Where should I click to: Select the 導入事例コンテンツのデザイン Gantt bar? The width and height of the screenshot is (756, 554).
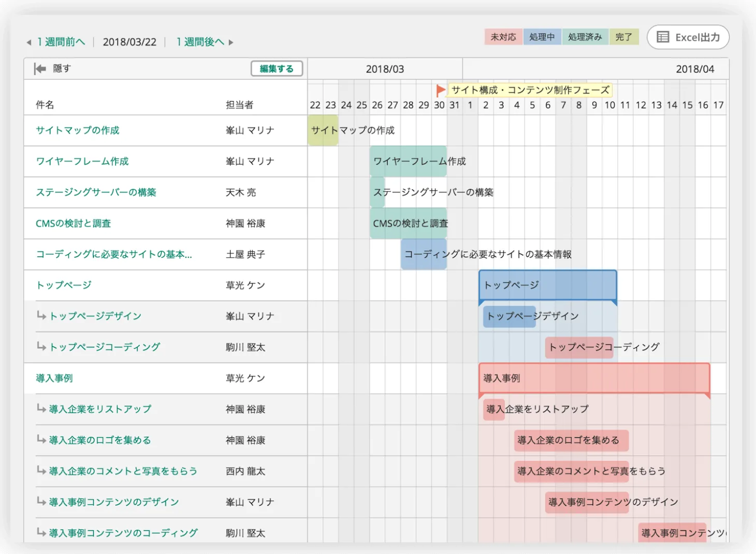587,502
